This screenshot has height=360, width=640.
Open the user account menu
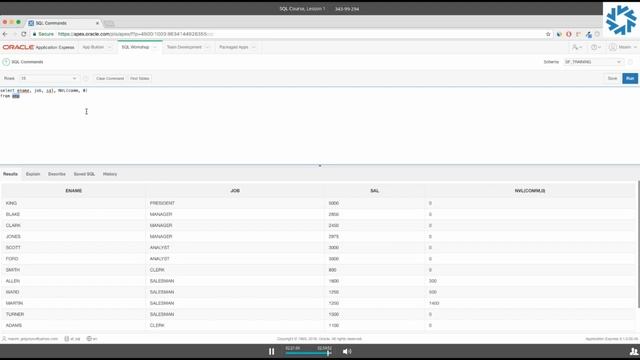622,47
